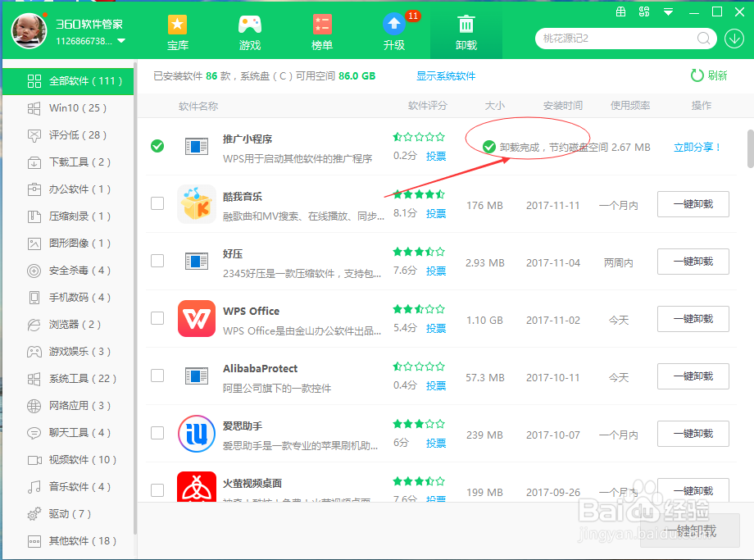The width and height of the screenshot is (754, 560).
Task: Select 办公软件 (1) category
Action: coord(68,189)
